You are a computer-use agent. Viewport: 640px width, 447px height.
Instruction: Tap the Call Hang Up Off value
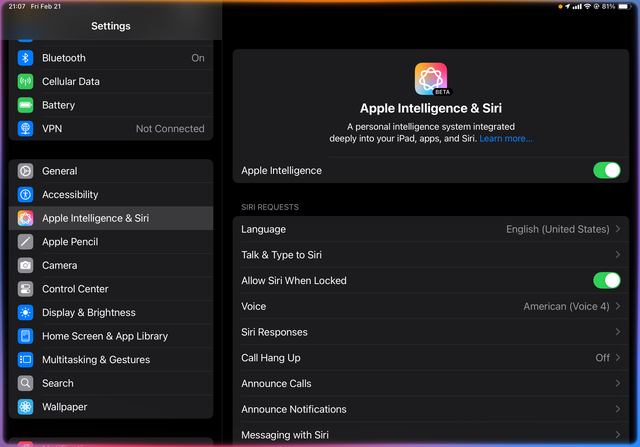pos(602,358)
